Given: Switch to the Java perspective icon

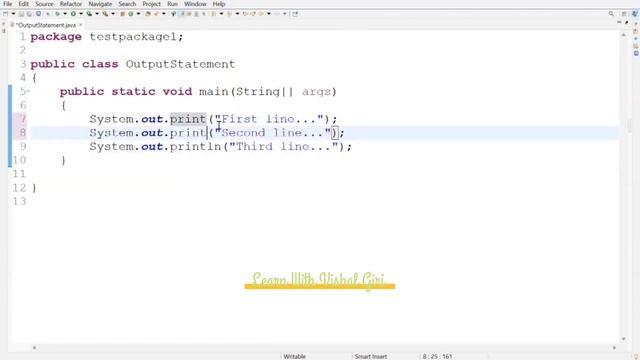Looking at the screenshot, I should (635, 14).
